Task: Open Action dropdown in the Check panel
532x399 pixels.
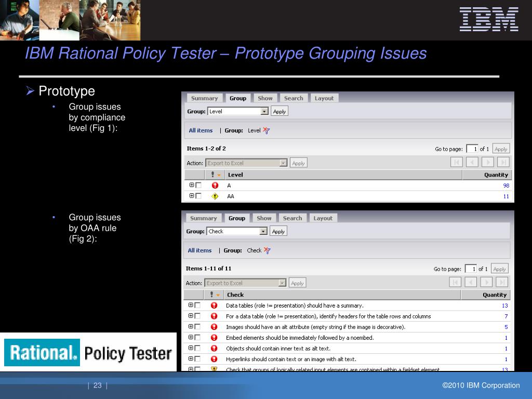Action: coord(245,283)
